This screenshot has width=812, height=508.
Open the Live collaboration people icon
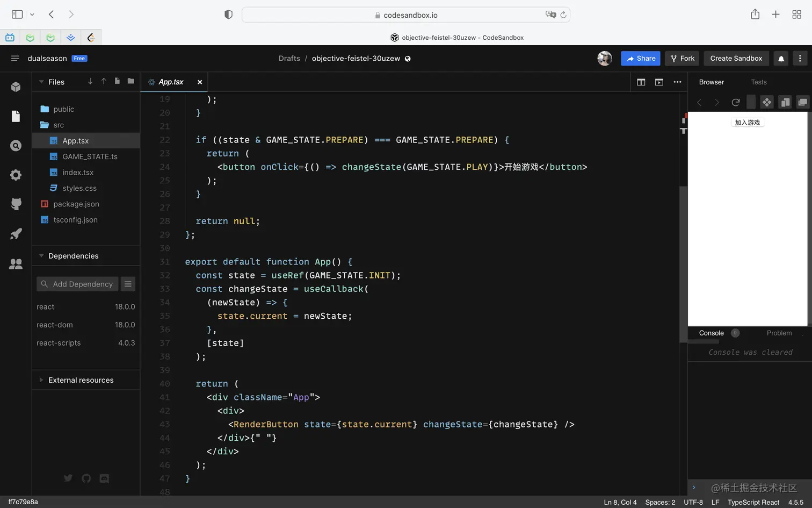pyautogui.click(x=16, y=264)
